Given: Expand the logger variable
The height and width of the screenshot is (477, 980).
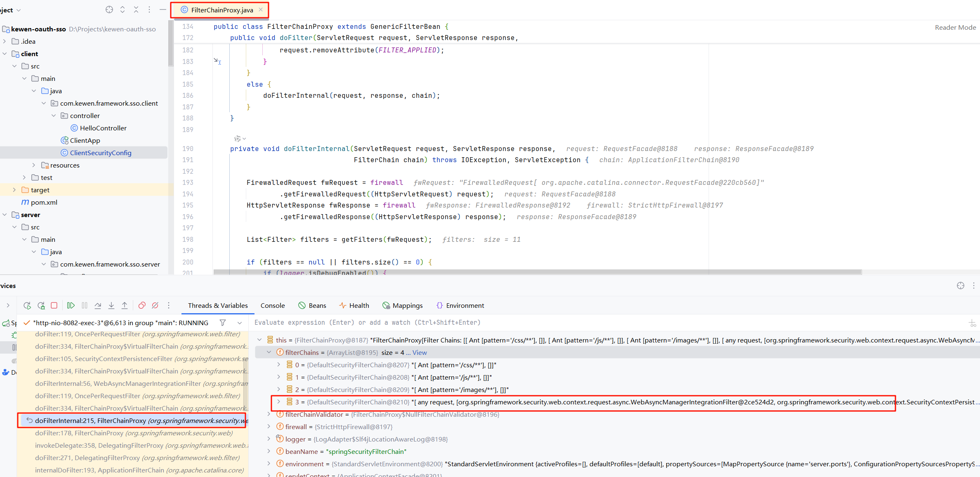Looking at the screenshot, I should (x=269, y=439).
